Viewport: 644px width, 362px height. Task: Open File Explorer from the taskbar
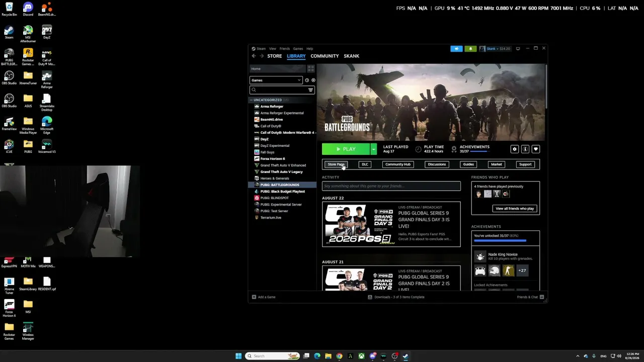[x=328, y=356]
